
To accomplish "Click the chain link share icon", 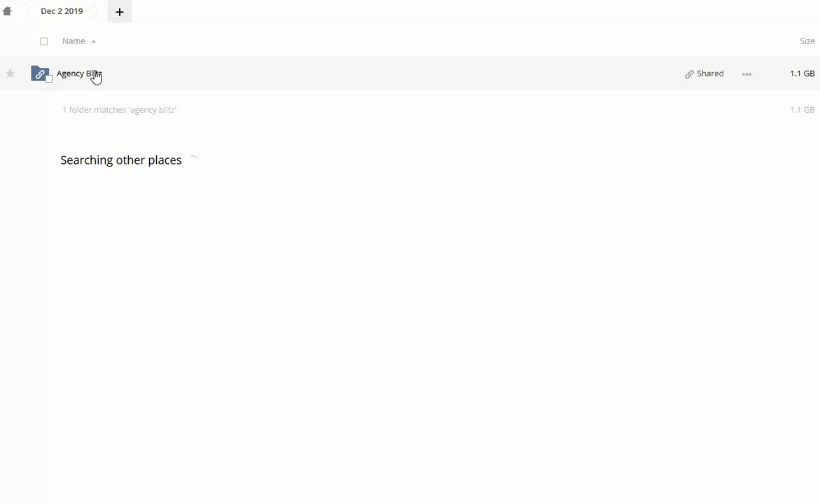I will coord(689,74).
